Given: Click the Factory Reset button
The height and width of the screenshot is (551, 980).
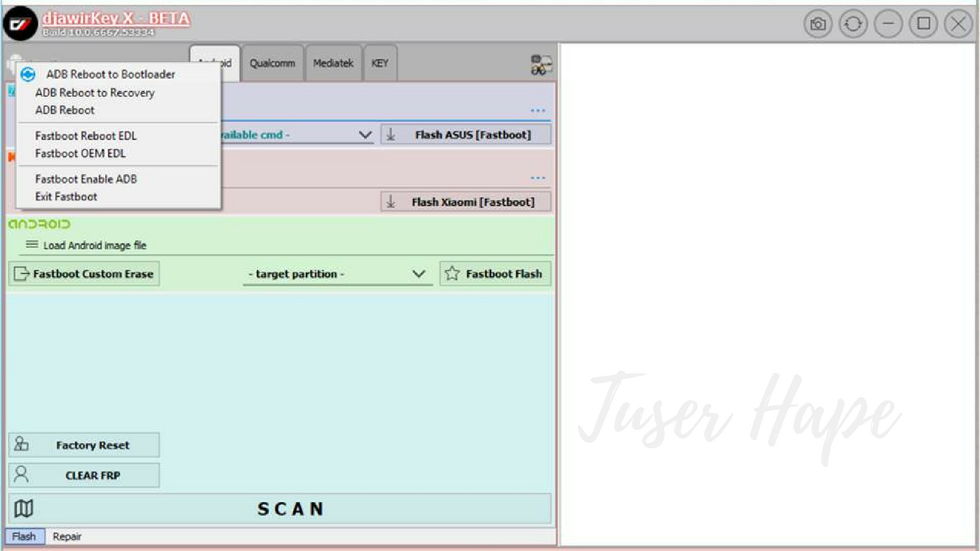Looking at the screenshot, I should pos(84,445).
